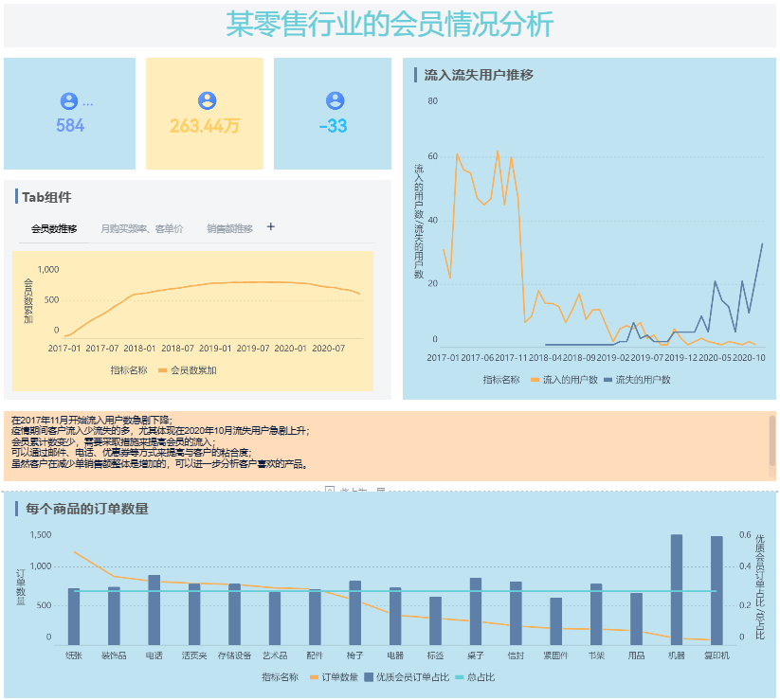Click the user icon above 584

pos(68,101)
